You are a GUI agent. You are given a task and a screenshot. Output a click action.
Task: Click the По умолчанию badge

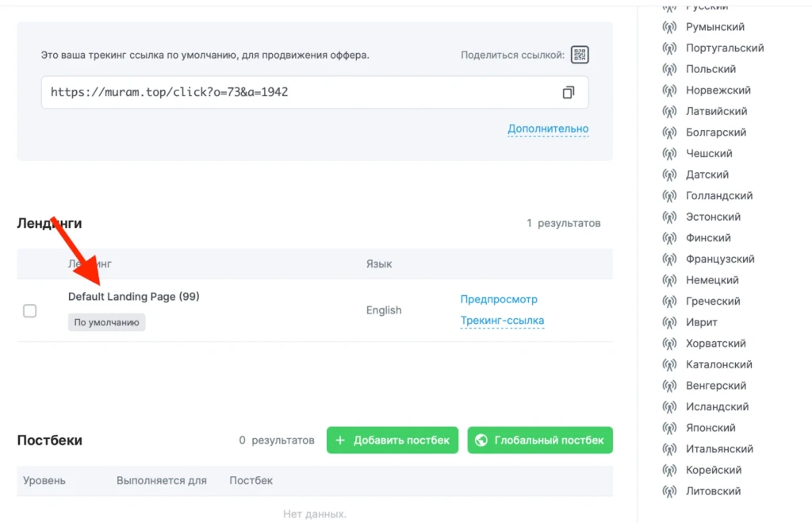pyautogui.click(x=107, y=322)
